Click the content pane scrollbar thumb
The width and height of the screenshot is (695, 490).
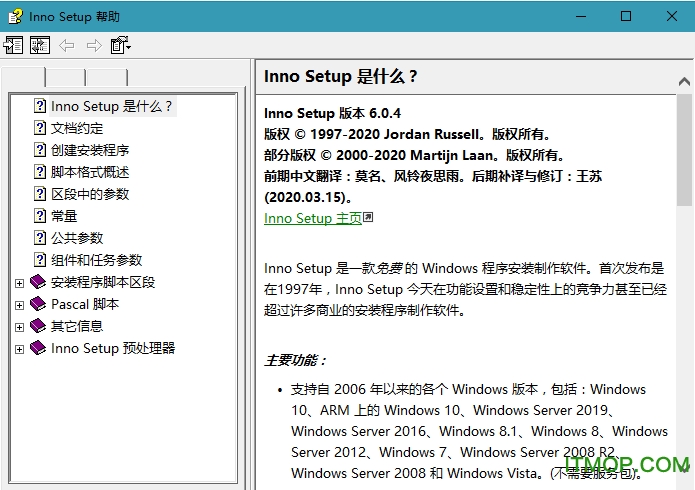pyautogui.click(x=684, y=150)
